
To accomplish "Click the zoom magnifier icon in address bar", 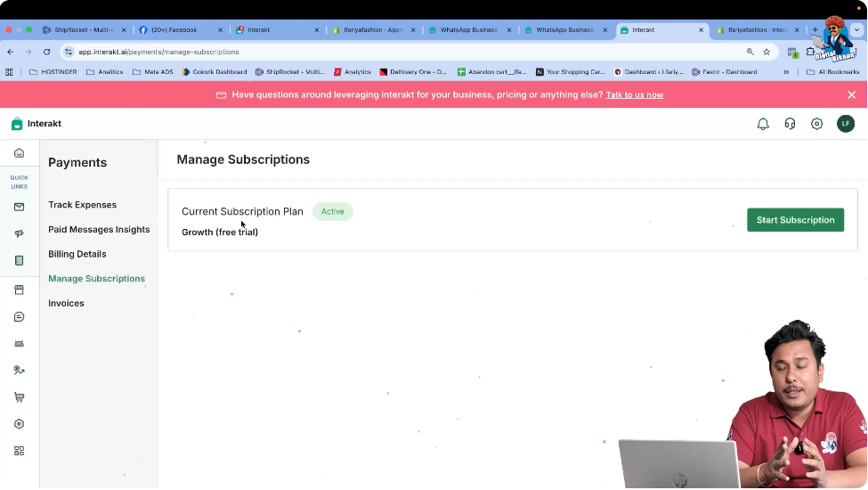I will 750,52.
